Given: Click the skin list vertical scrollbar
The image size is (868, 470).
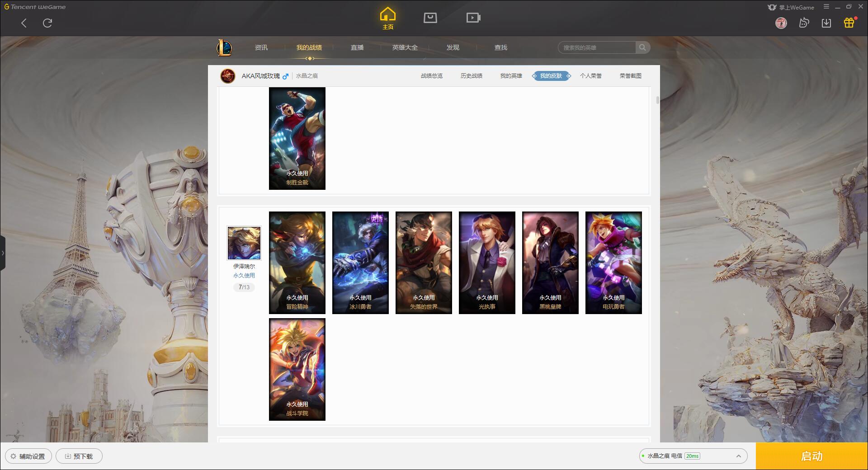Looking at the screenshot, I should coord(657,100).
